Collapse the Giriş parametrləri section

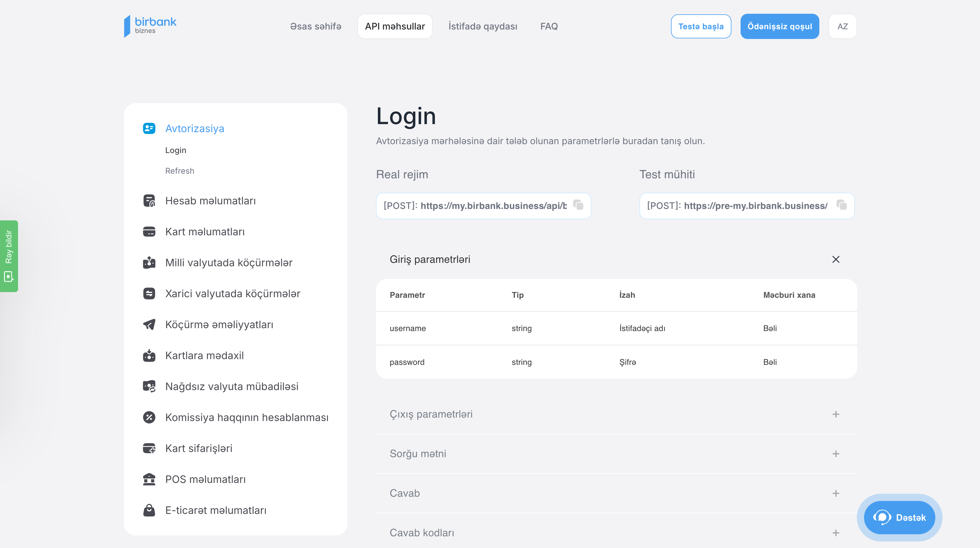click(836, 259)
